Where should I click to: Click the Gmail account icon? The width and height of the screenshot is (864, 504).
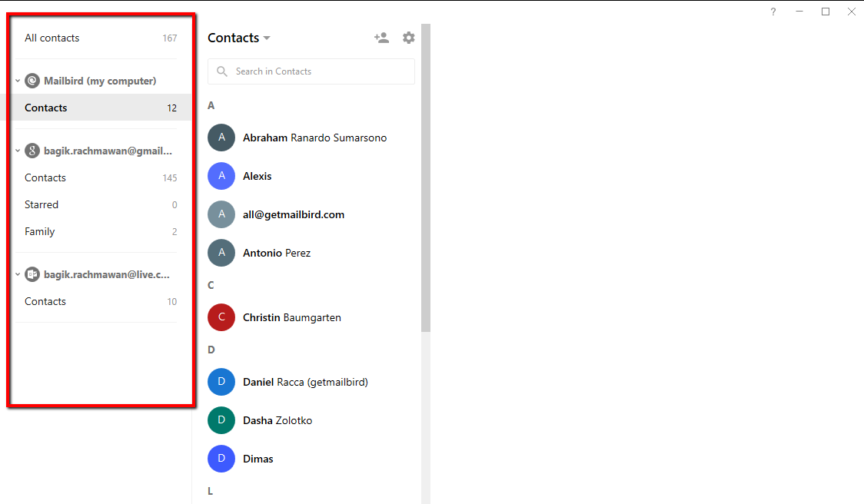32,151
